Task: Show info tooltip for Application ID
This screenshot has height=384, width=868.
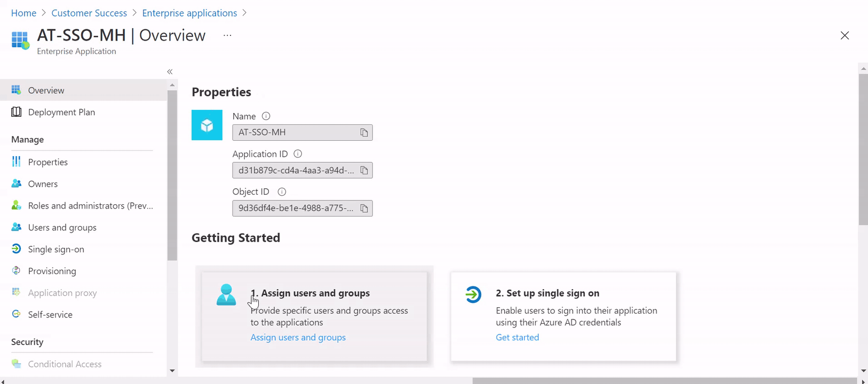Action: [298, 154]
